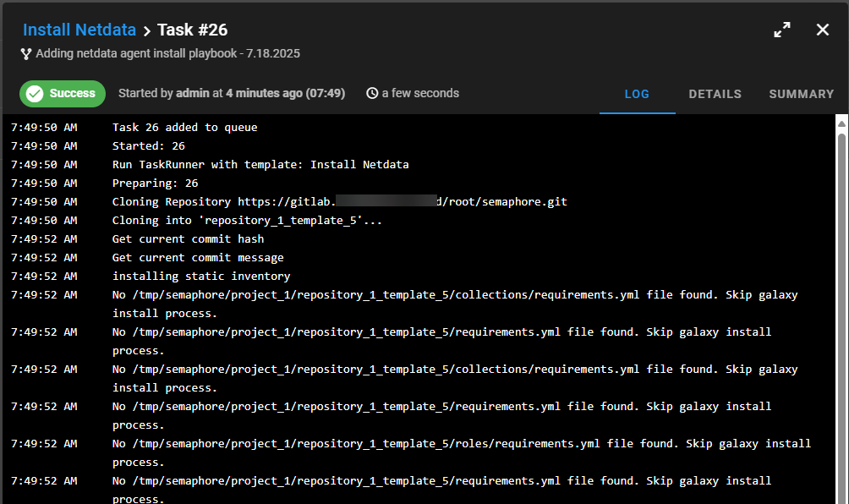
Task: Click the 'installing static inventory' log line
Action: [201, 277]
